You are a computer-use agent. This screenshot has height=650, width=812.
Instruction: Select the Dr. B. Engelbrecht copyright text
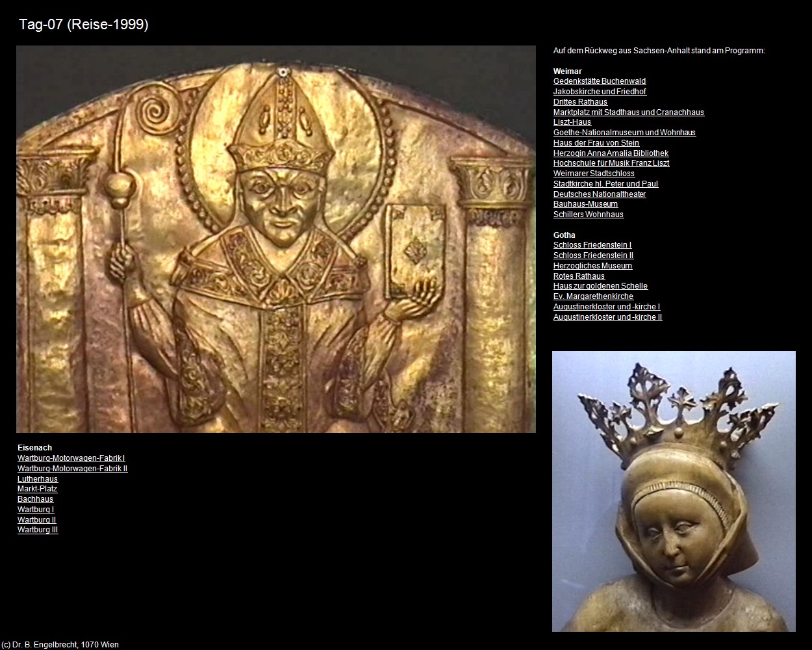click(60, 645)
